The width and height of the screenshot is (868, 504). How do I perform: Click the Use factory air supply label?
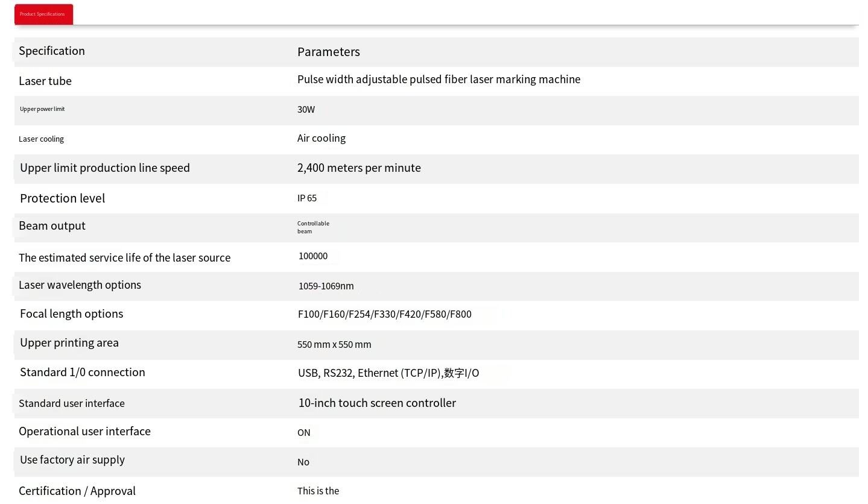[x=72, y=460]
